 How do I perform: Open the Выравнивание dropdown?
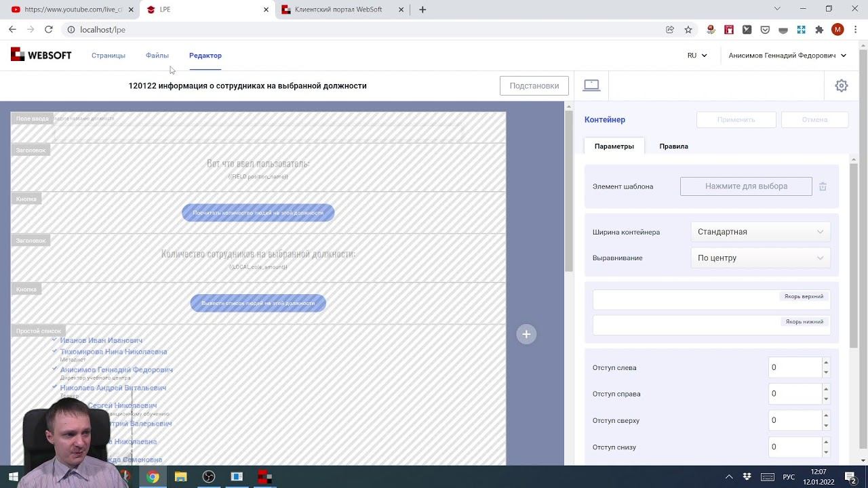760,258
